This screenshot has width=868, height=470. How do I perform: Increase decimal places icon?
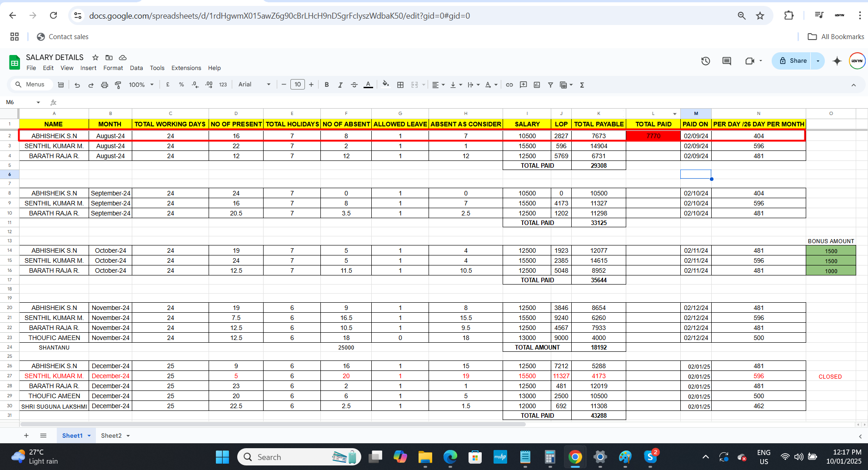pyautogui.click(x=209, y=85)
